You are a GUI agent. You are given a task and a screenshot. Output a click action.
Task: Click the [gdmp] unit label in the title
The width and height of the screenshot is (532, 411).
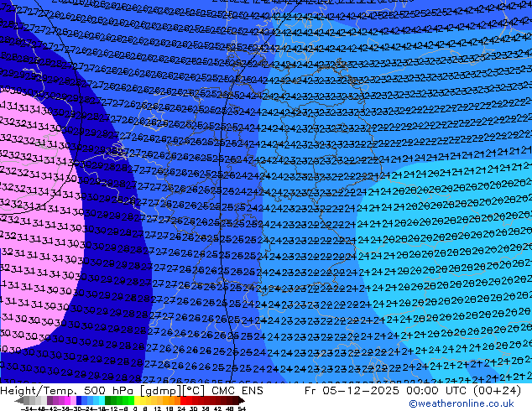tap(161, 391)
